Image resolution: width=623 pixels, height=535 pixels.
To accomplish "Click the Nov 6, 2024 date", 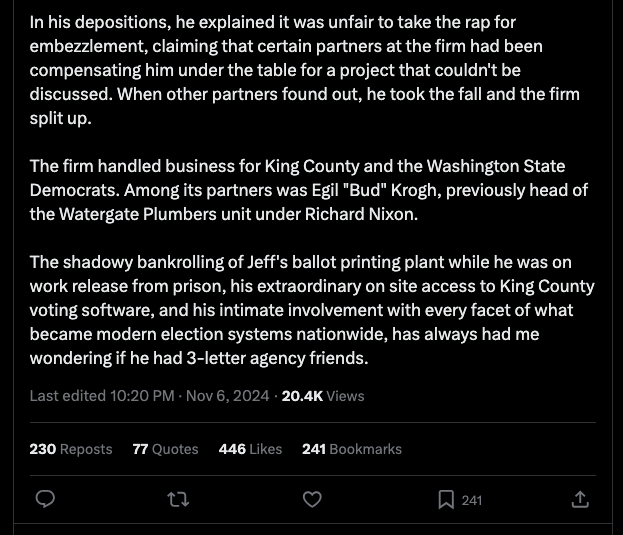I will [228, 396].
